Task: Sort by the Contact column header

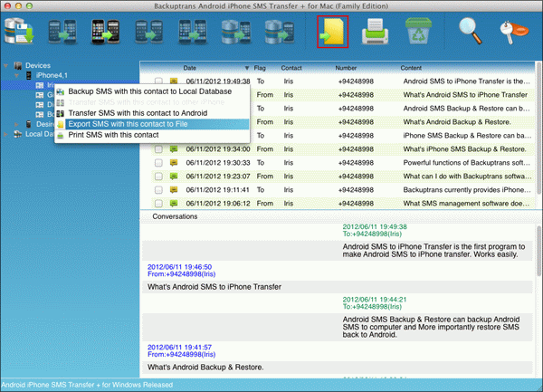Action: (x=291, y=68)
